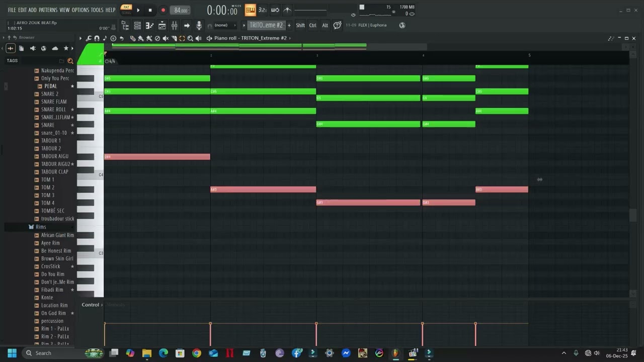Open the FILE menu
Viewport: 644px width, 362px height.
pyautogui.click(x=12, y=10)
